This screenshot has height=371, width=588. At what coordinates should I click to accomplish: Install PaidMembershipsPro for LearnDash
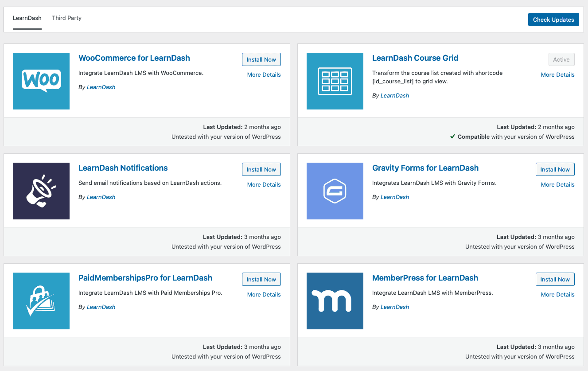point(261,279)
